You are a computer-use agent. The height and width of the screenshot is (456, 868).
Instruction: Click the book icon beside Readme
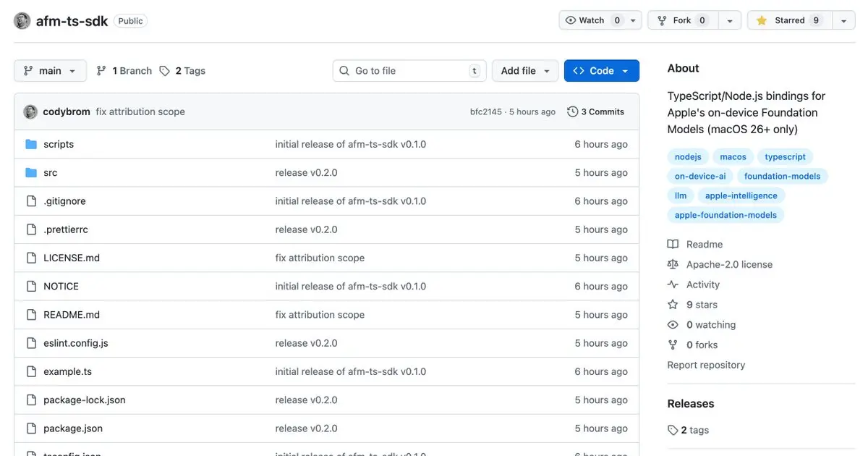point(673,245)
